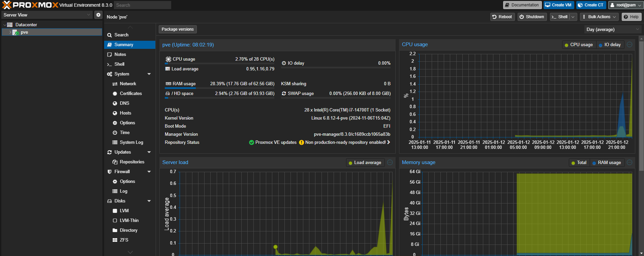Click the Repositories files icon
The image size is (644, 256).
115,162
